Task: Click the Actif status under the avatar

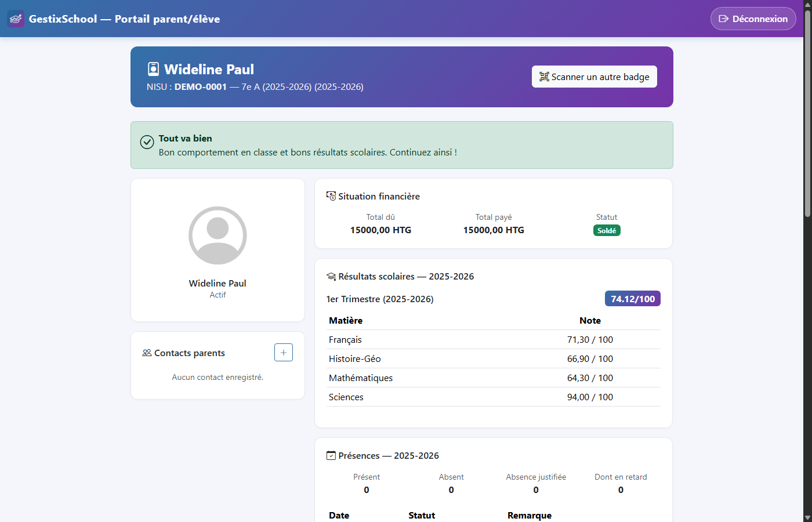Action: point(217,295)
